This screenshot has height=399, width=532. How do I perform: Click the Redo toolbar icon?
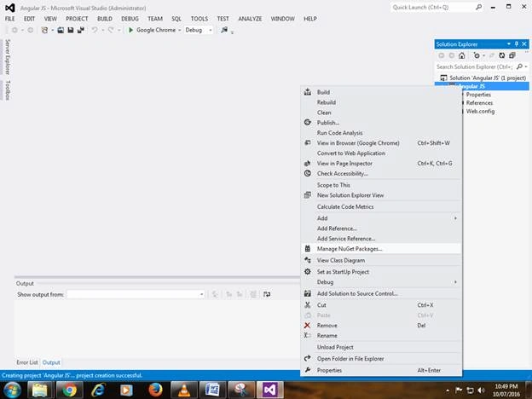[111, 30]
